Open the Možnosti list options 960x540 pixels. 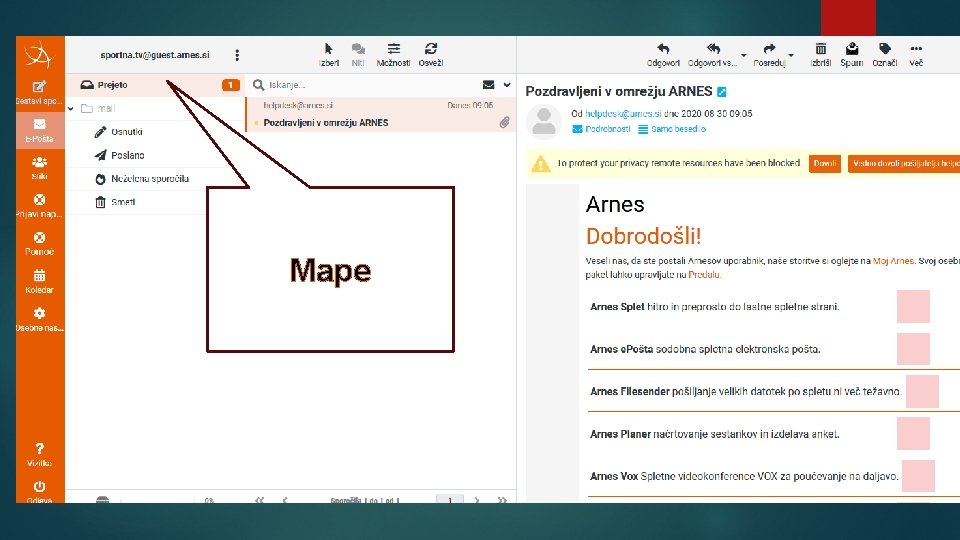393,54
